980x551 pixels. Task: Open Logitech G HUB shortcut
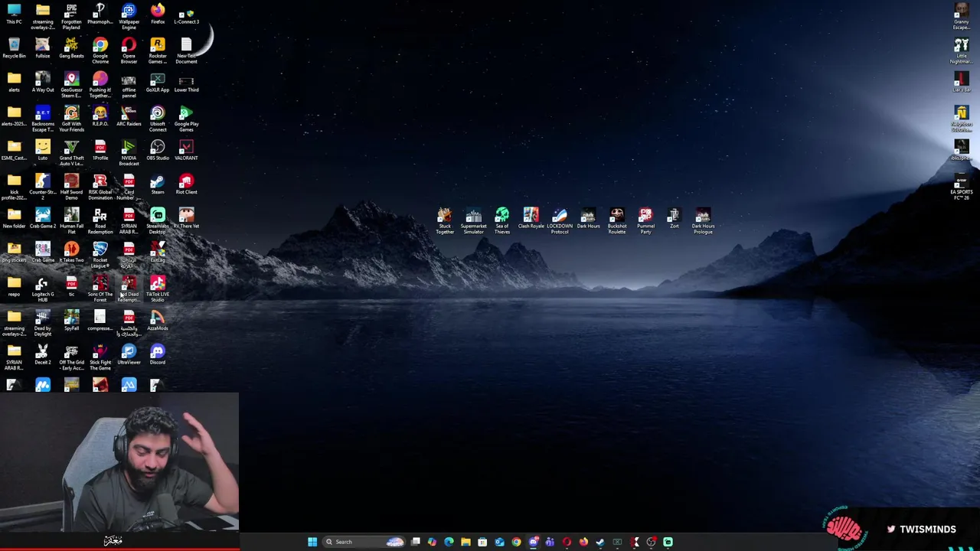pyautogui.click(x=43, y=289)
